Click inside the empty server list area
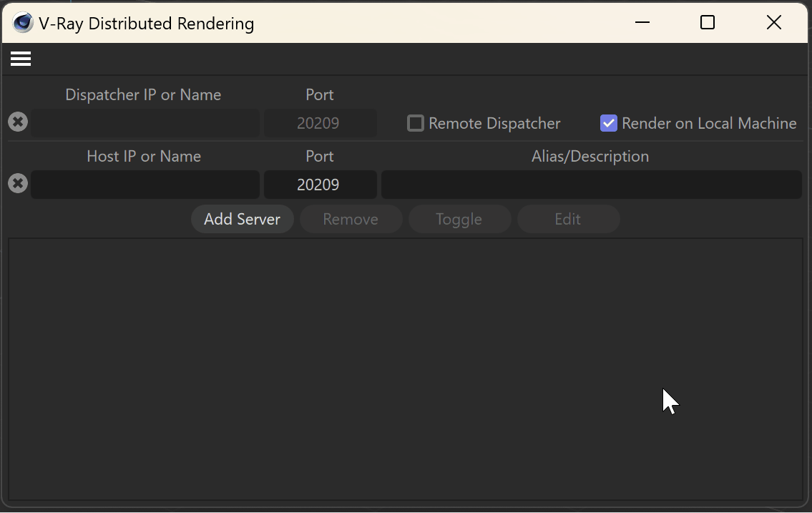 click(406, 369)
